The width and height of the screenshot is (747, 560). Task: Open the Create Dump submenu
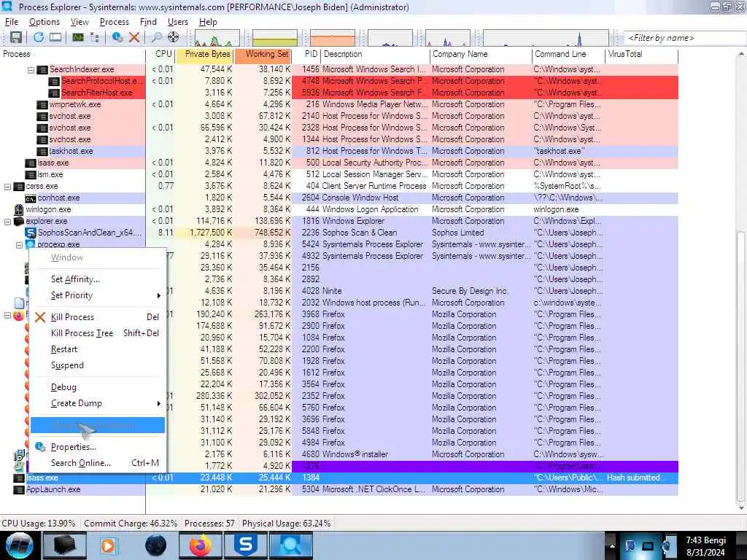click(x=98, y=403)
